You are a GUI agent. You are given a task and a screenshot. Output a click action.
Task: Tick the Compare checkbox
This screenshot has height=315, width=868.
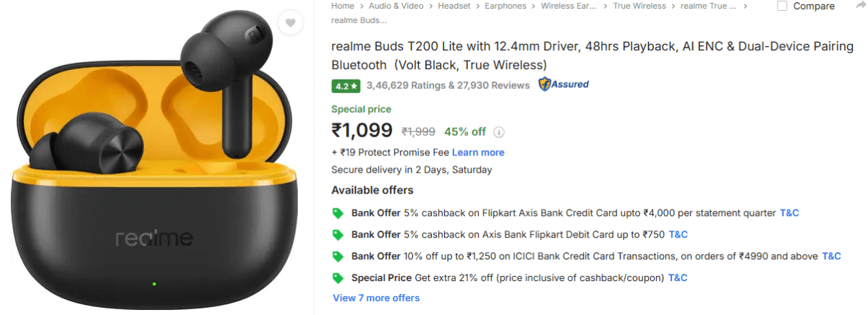click(782, 7)
